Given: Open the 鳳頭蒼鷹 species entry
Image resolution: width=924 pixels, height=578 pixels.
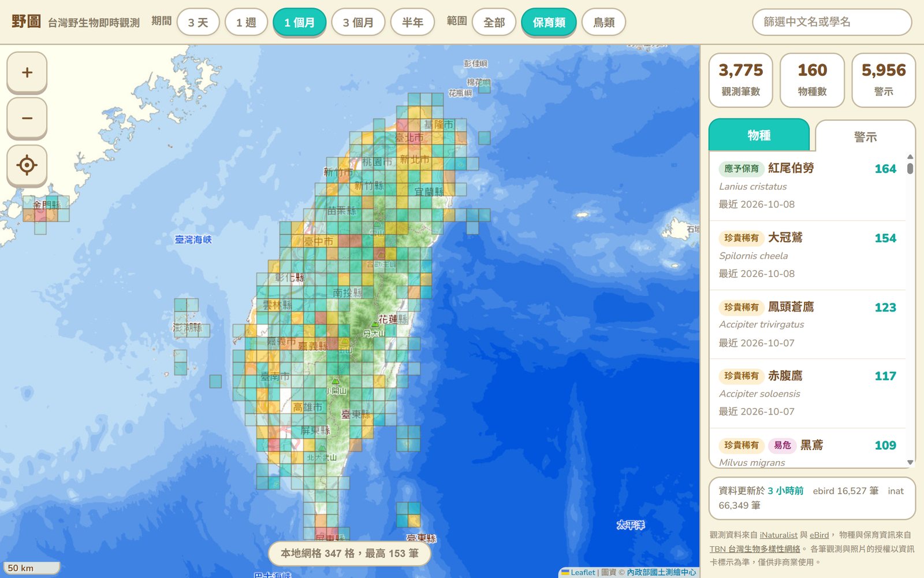Looking at the screenshot, I should tap(807, 324).
